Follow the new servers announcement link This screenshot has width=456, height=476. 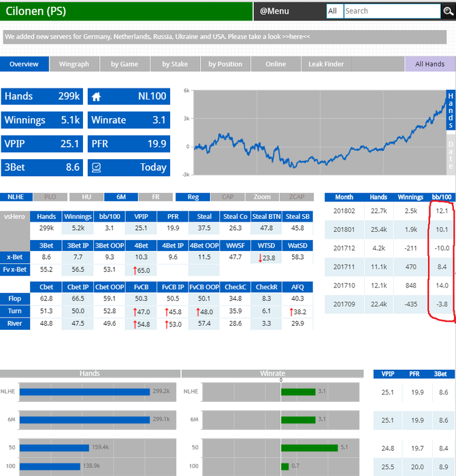(296, 37)
